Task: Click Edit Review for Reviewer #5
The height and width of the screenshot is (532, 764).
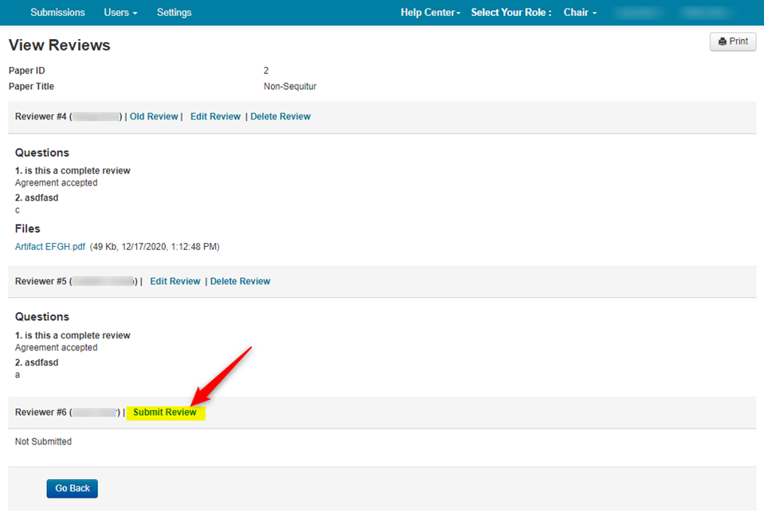Action: pos(175,281)
